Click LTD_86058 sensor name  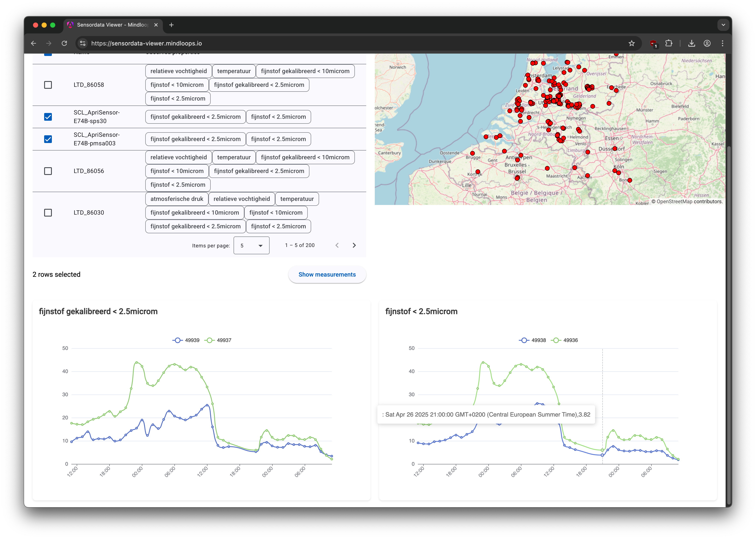88,85
